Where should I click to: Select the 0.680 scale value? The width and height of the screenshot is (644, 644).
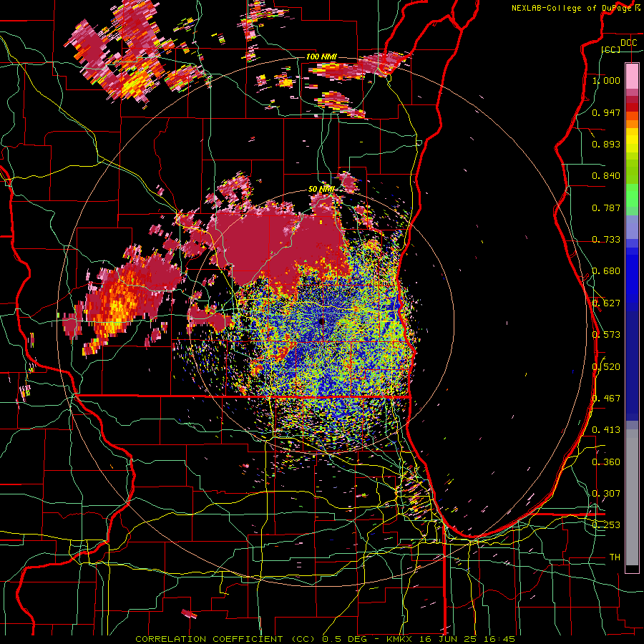(x=606, y=271)
